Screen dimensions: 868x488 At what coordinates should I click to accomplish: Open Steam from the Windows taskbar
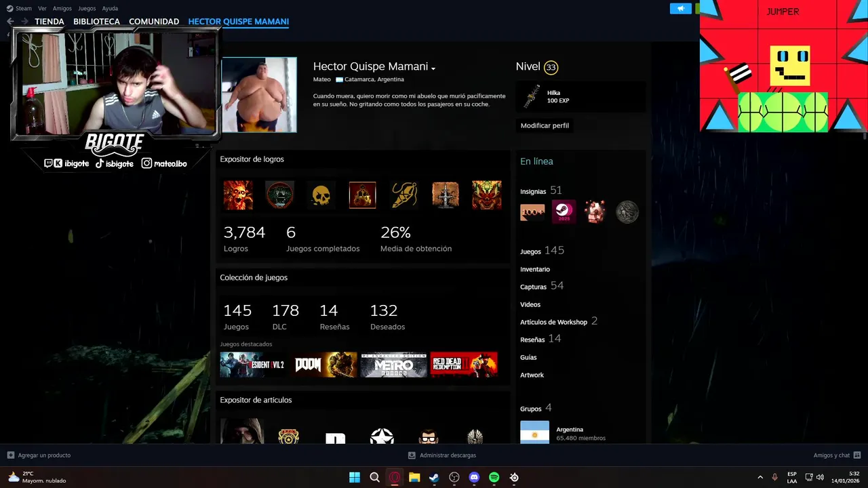click(x=434, y=477)
